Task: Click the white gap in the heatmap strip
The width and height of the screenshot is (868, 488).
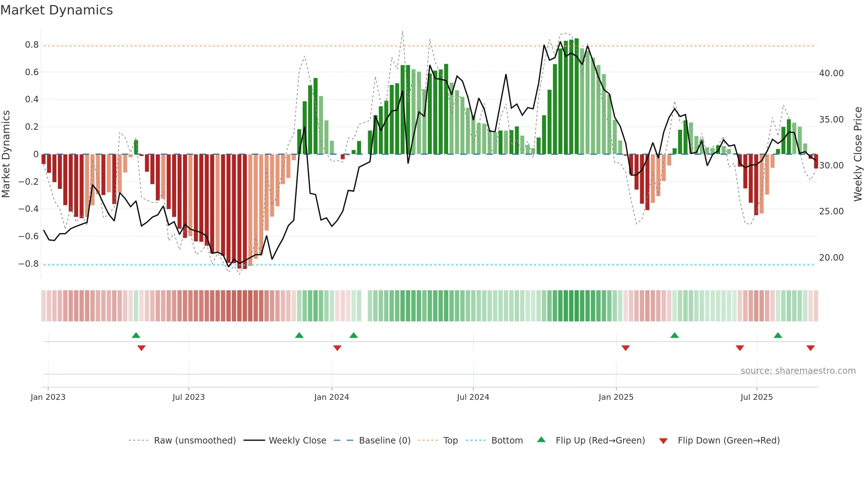Action: [x=365, y=306]
